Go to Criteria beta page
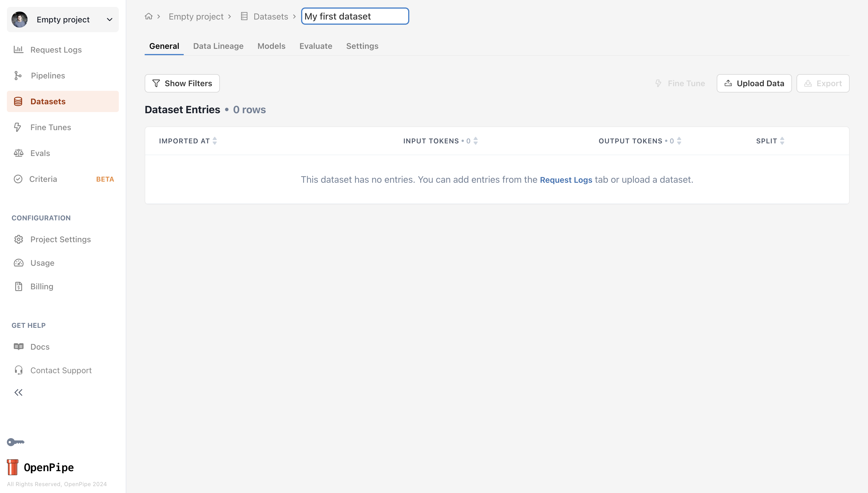 [x=43, y=179]
